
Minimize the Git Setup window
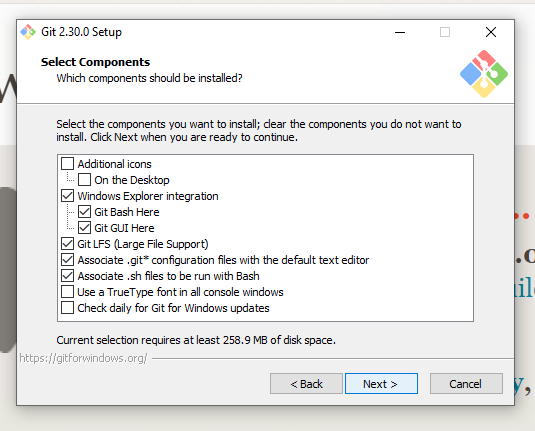tap(400, 32)
